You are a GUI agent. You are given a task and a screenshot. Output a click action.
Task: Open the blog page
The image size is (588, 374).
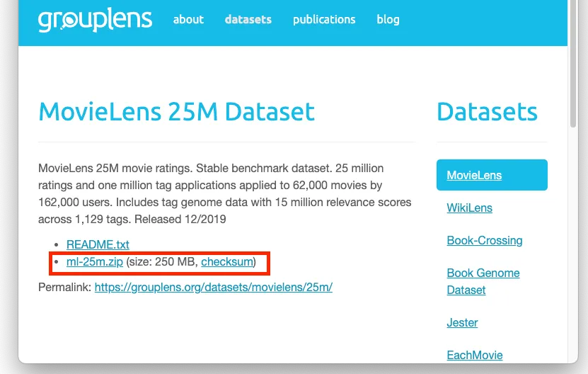[388, 20]
